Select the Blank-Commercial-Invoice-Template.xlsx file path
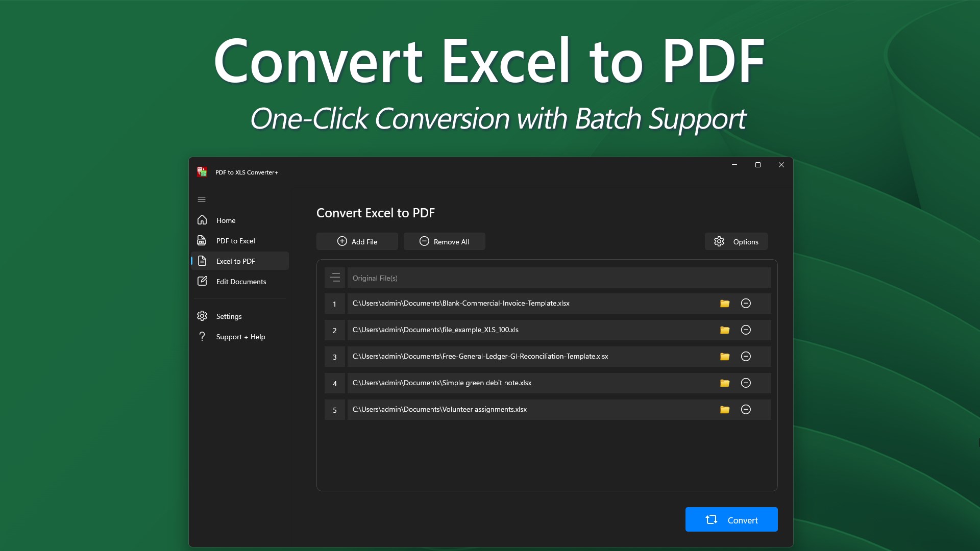Viewport: 980px width, 551px height. tap(461, 303)
